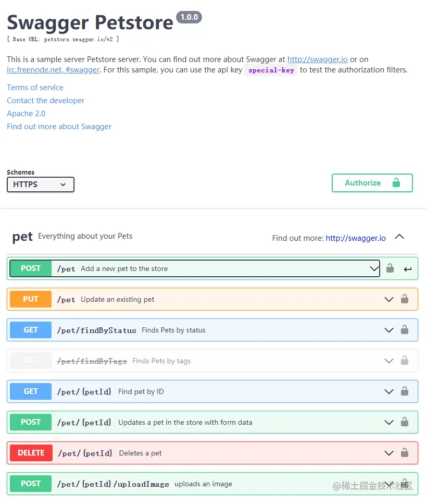Click 'Find pet by ID' description
426x504 pixels.
tap(141, 391)
